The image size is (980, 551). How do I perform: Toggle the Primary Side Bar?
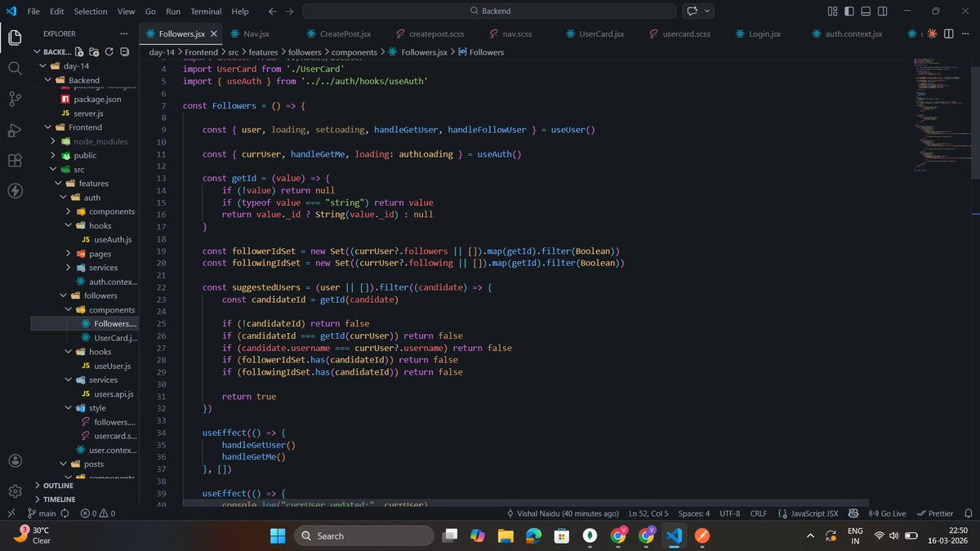click(x=849, y=11)
